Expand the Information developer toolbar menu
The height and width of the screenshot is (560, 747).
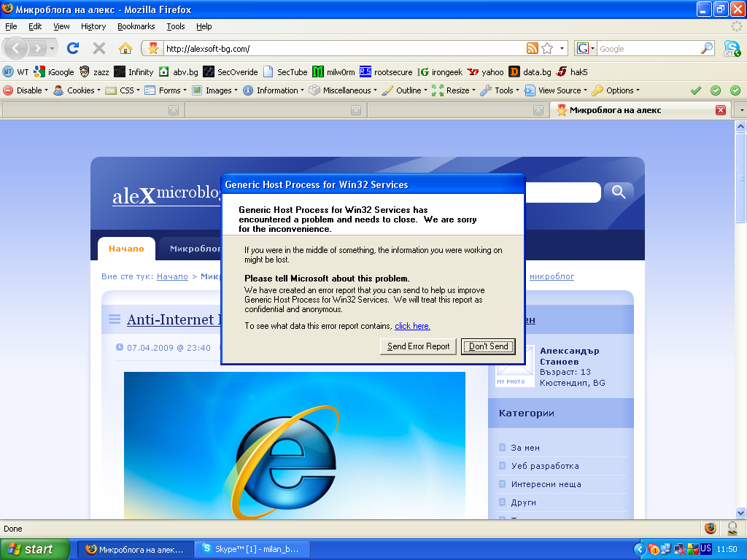(274, 90)
